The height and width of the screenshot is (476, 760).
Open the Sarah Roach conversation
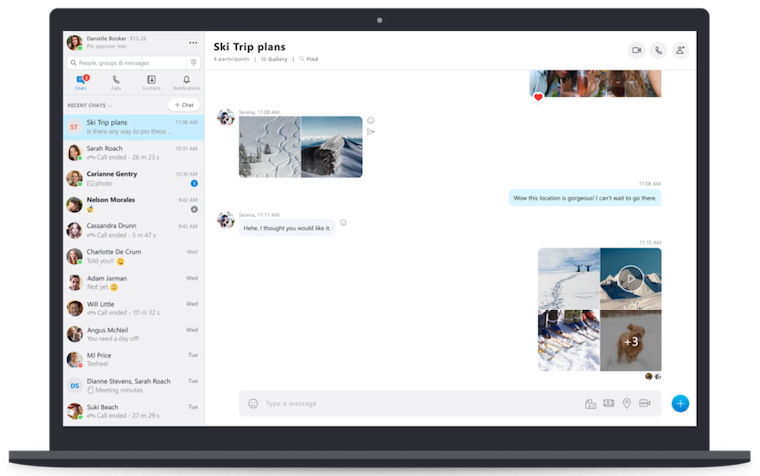133,153
